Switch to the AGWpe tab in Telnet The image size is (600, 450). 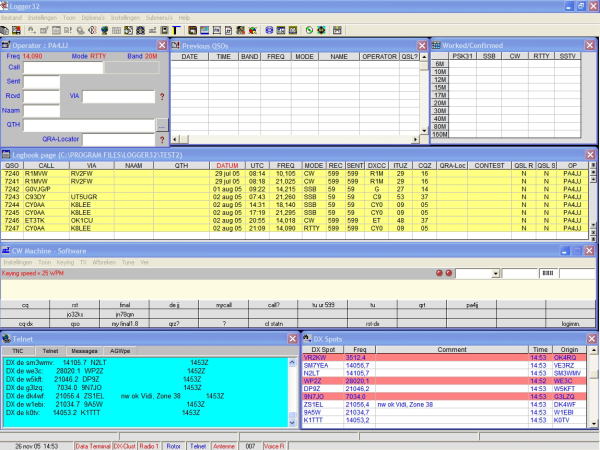(121, 351)
